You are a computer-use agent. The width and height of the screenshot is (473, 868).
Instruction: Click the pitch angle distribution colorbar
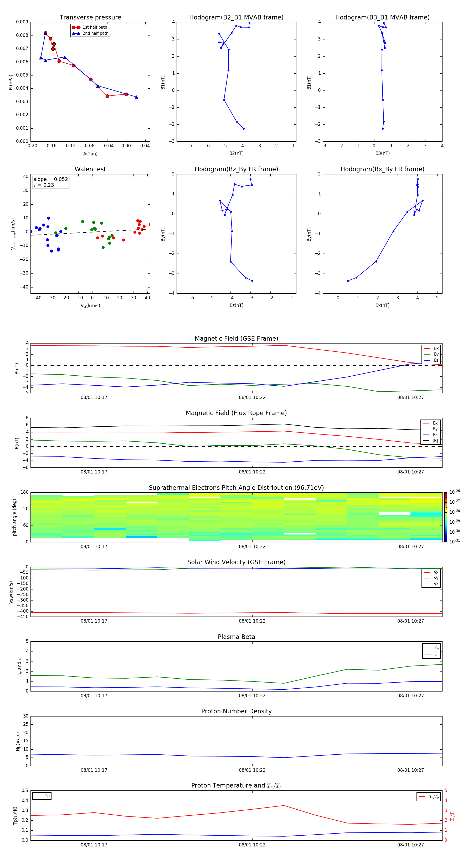click(x=445, y=517)
